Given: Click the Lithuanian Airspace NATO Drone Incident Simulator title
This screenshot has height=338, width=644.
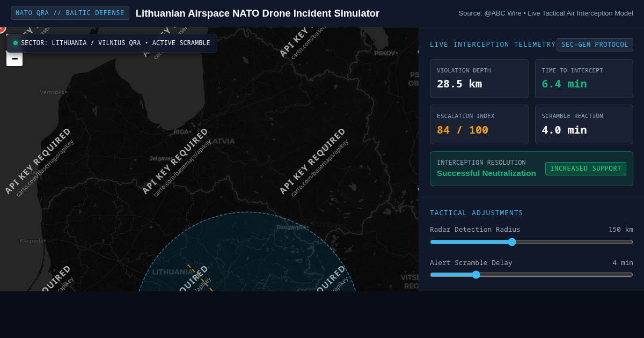Looking at the screenshot, I should pos(258,13).
